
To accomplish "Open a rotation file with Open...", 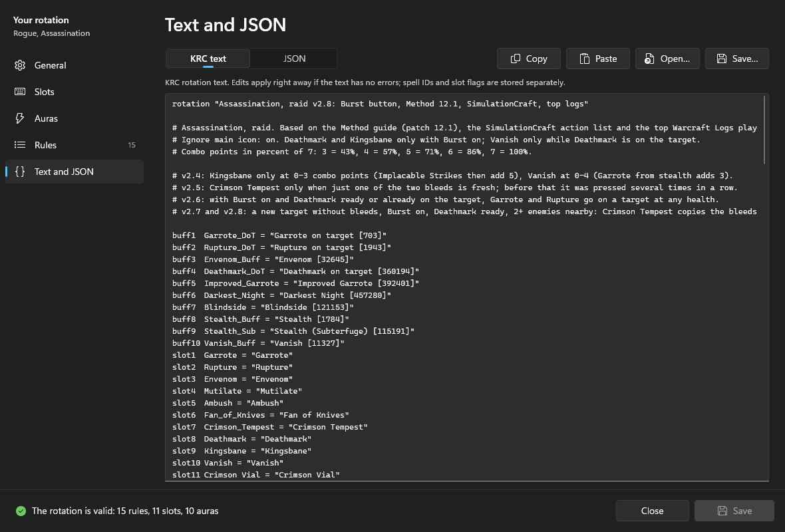I will point(667,59).
